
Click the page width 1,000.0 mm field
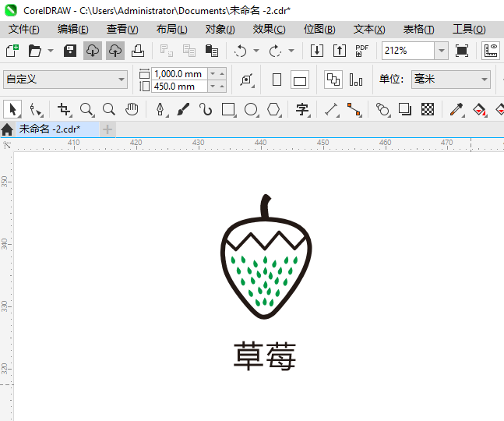coord(179,74)
